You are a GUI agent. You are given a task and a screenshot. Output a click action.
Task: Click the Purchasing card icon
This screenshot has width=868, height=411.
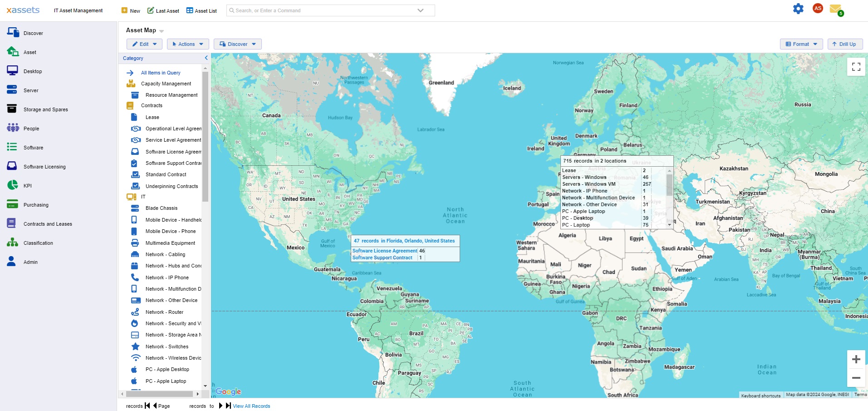click(12, 204)
